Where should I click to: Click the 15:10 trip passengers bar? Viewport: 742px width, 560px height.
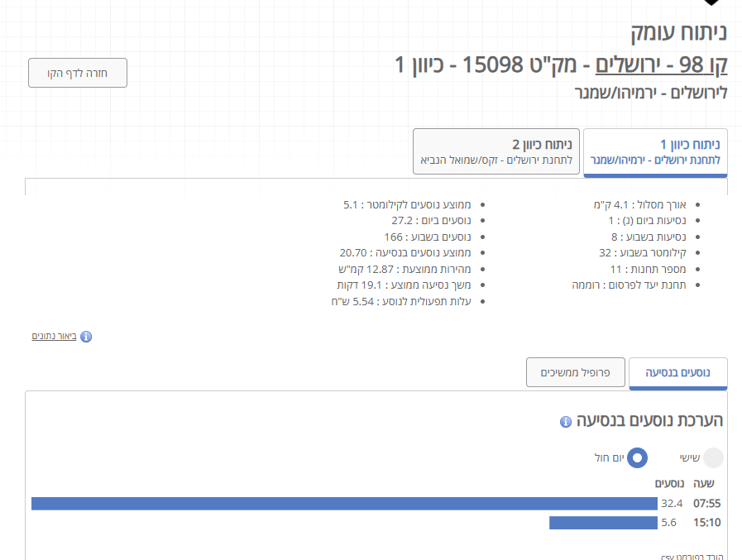click(603, 523)
